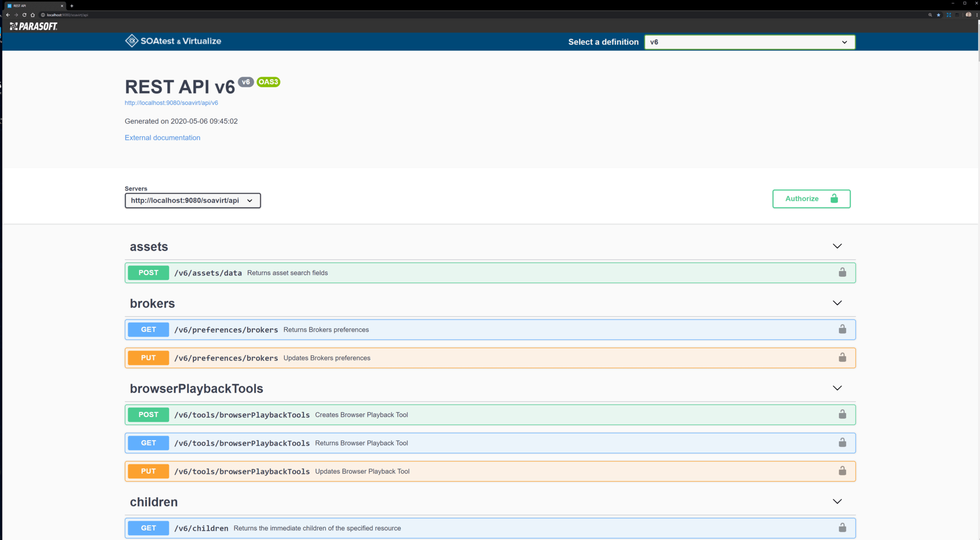Expand GET /v6/preferences/brokers operation

click(490, 330)
